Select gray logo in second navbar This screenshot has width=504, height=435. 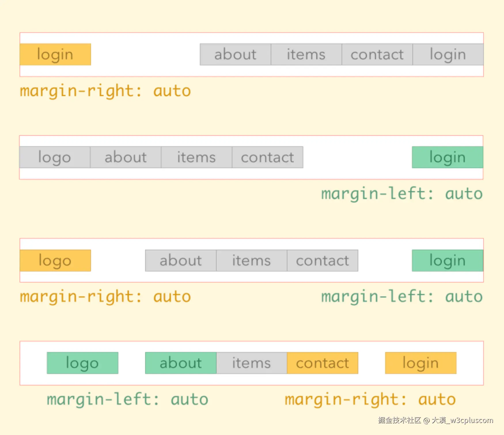tap(55, 157)
